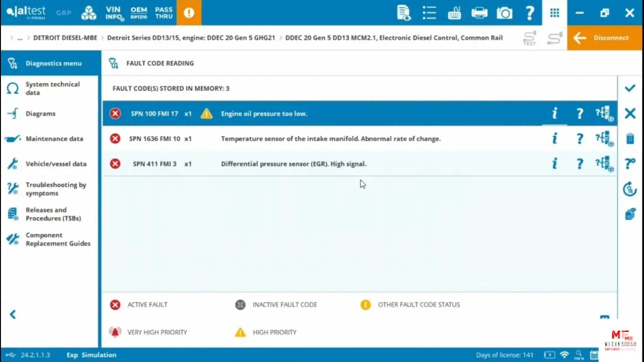Open help for intake manifold temperature fault
This screenshot has width=644, height=362.
pos(580,139)
